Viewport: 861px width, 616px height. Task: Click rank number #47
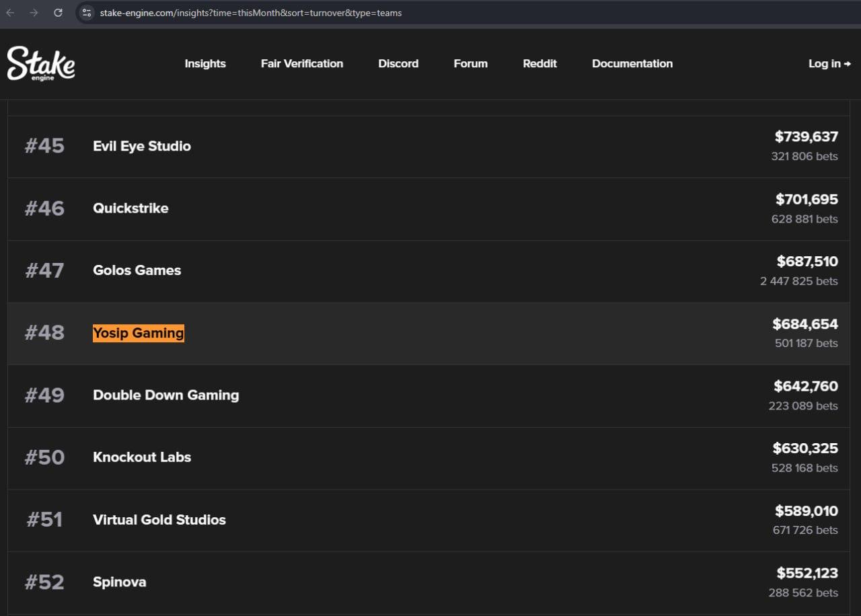[x=44, y=270]
